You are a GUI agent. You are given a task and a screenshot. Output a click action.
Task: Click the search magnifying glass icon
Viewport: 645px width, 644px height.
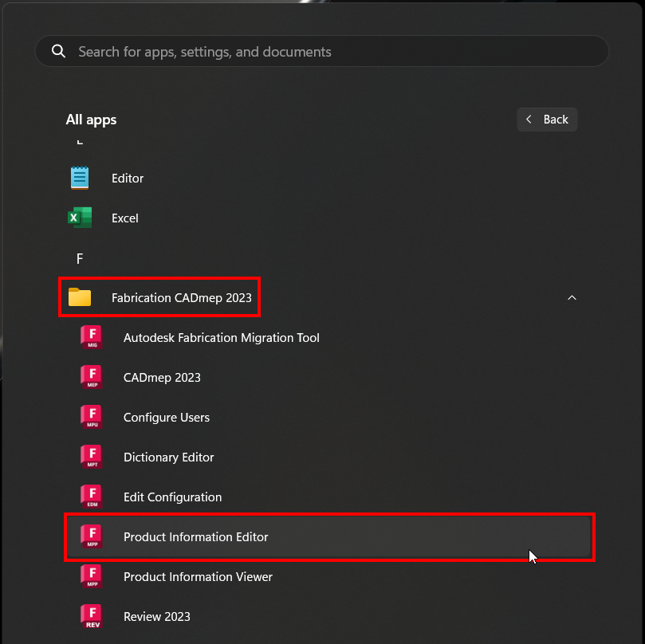[x=58, y=50]
